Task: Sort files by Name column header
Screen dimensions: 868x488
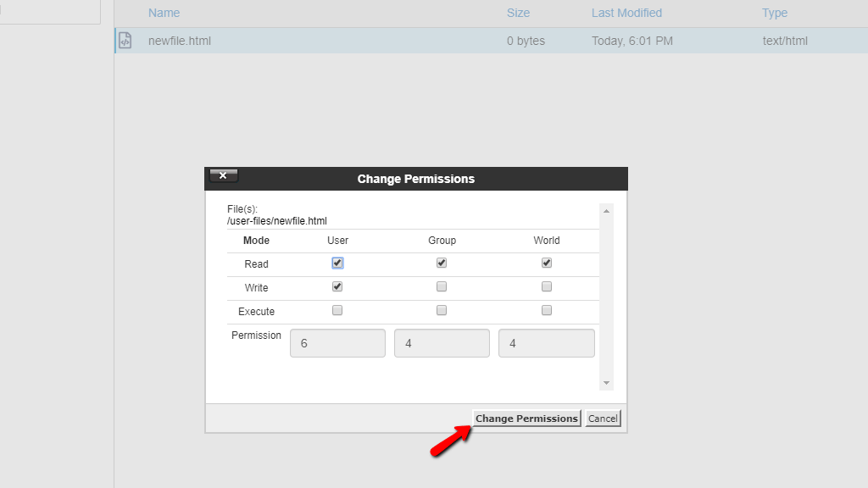Action: tap(164, 13)
